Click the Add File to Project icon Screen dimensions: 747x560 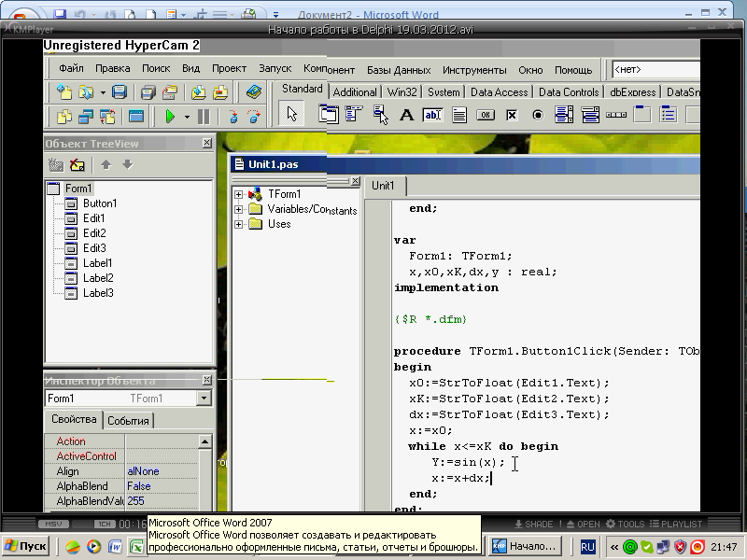[x=199, y=91]
